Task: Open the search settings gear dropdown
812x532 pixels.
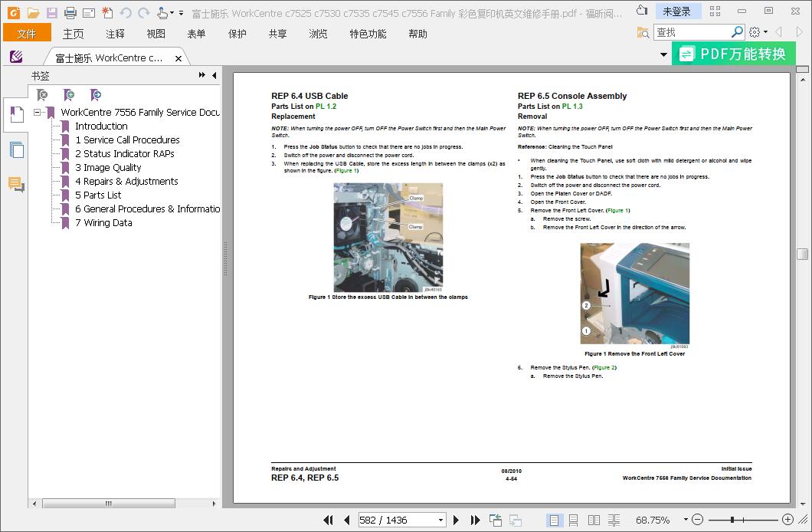Action: point(758,32)
